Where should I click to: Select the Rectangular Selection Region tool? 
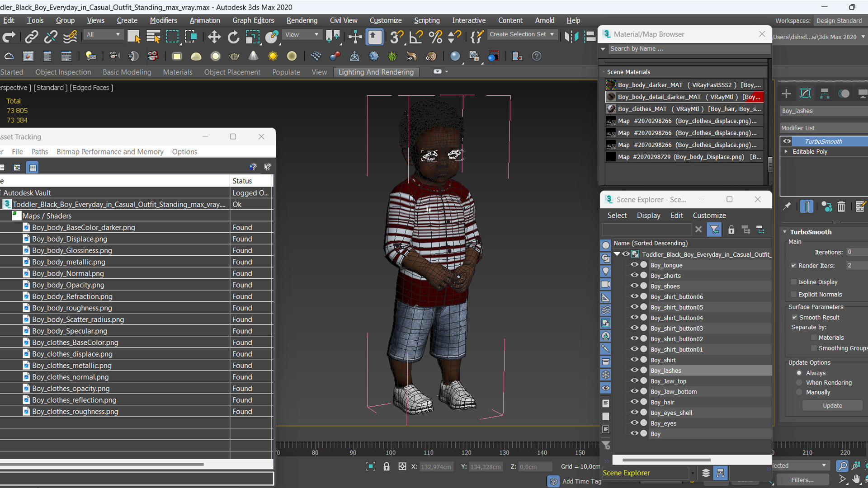172,37
